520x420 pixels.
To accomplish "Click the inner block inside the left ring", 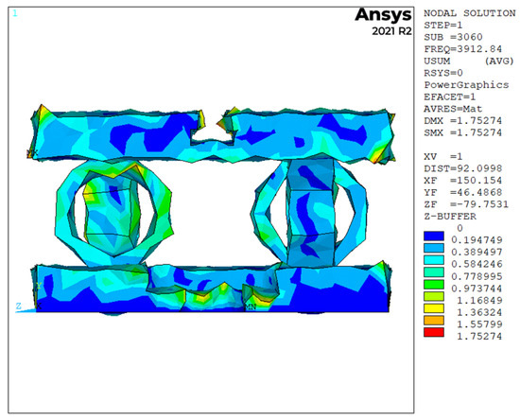I will pos(112,216).
